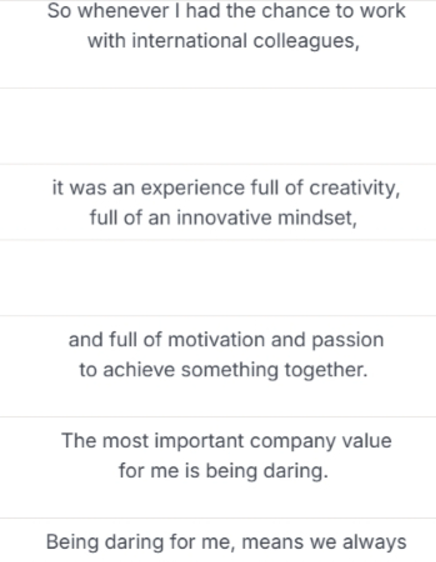This screenshot has height=562, width=436.
Task: Select the 'The most important company value' line
Action: pos(226,440)
